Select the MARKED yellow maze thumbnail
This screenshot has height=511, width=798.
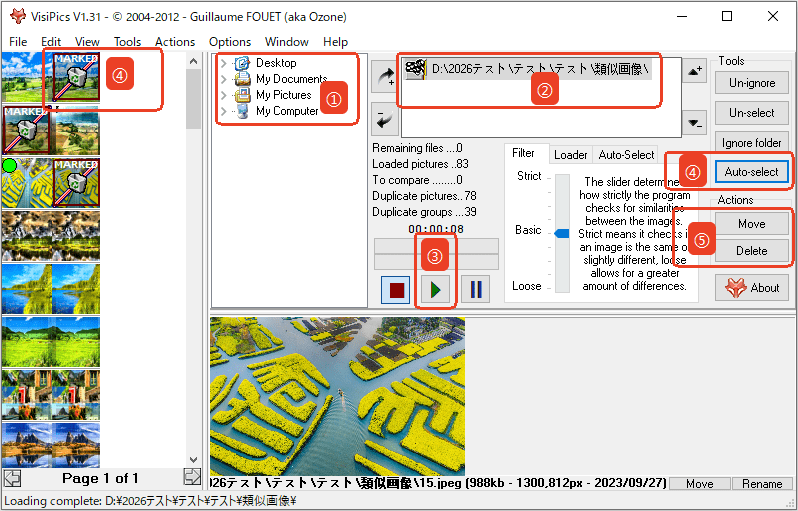pyautogui.click(x=76, y=183)
